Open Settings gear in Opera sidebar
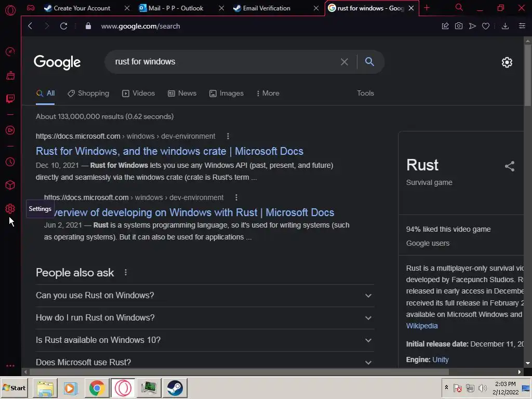This screenshot has height=399, width=532. point(10,209)
